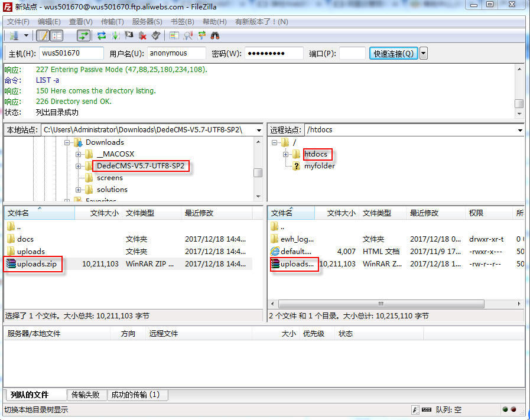Select htdocs folder in remote tree
530x420 pixels.
316,154
